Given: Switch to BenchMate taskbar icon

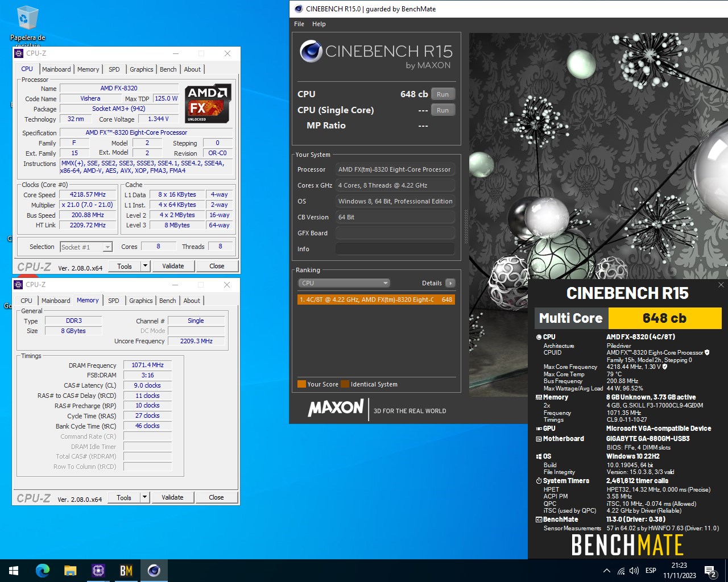Looking at the screenshot, I should click(x=126, y=571).
